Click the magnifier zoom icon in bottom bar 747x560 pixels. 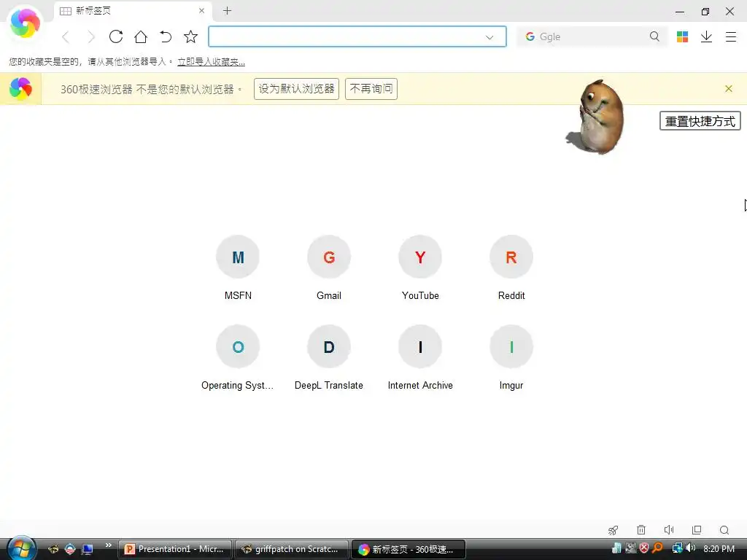724,530
